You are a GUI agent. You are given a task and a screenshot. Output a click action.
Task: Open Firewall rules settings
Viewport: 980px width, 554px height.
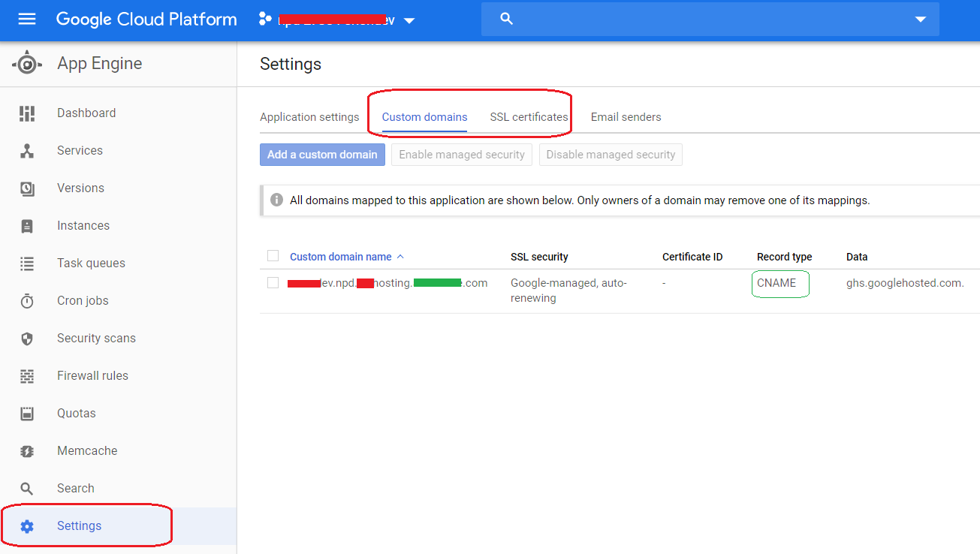[91, 375]
